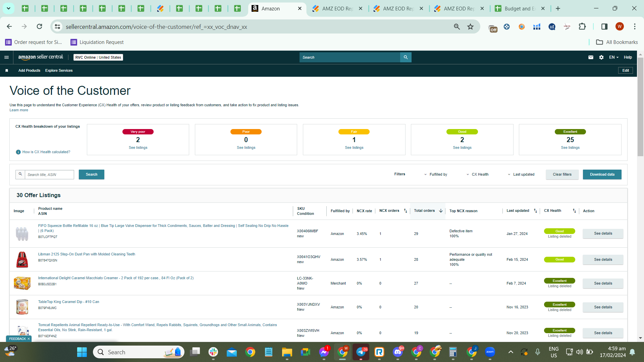Click the Download data button
Viewport: 644px width, 362px height.
602,174
